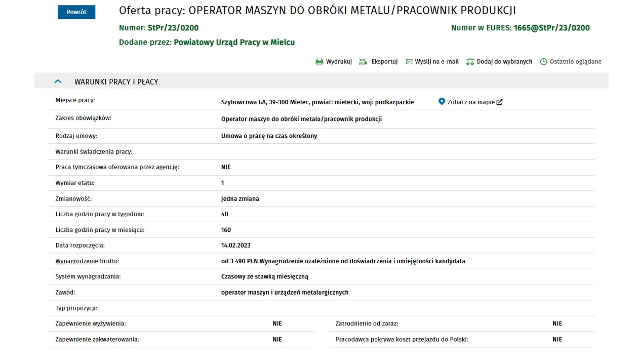
Task: Click the Rodzaj umowy label
Action: tap(76, 136)
